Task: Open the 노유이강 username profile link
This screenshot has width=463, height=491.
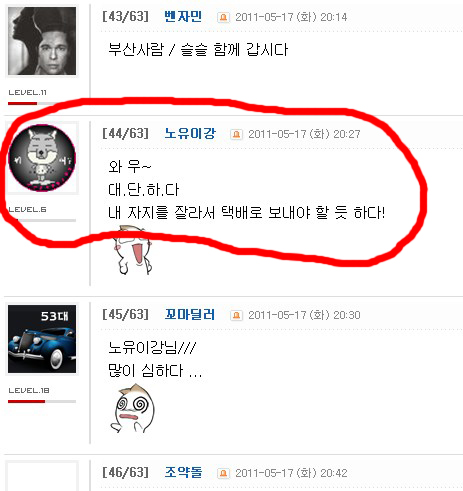Action: 190,133
